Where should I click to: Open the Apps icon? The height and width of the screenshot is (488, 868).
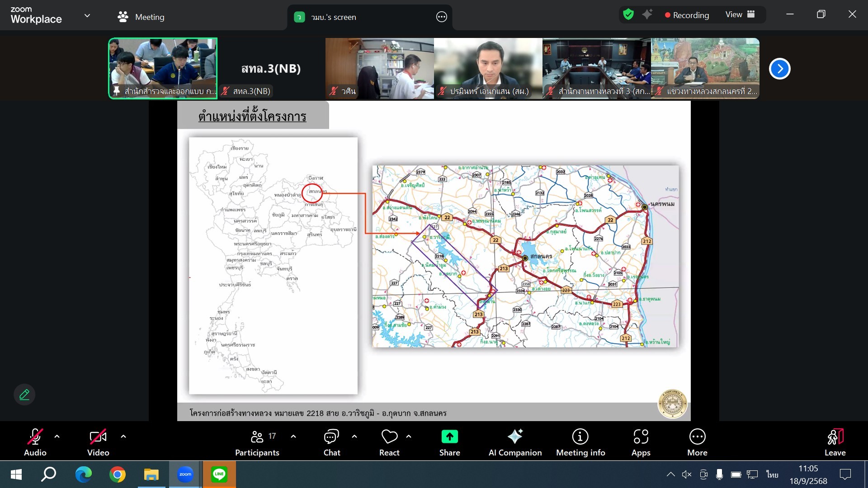(641, 437)
